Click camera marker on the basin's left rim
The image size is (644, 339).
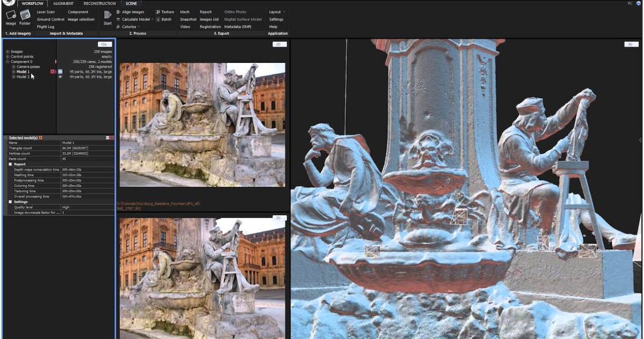coord(372,251)
